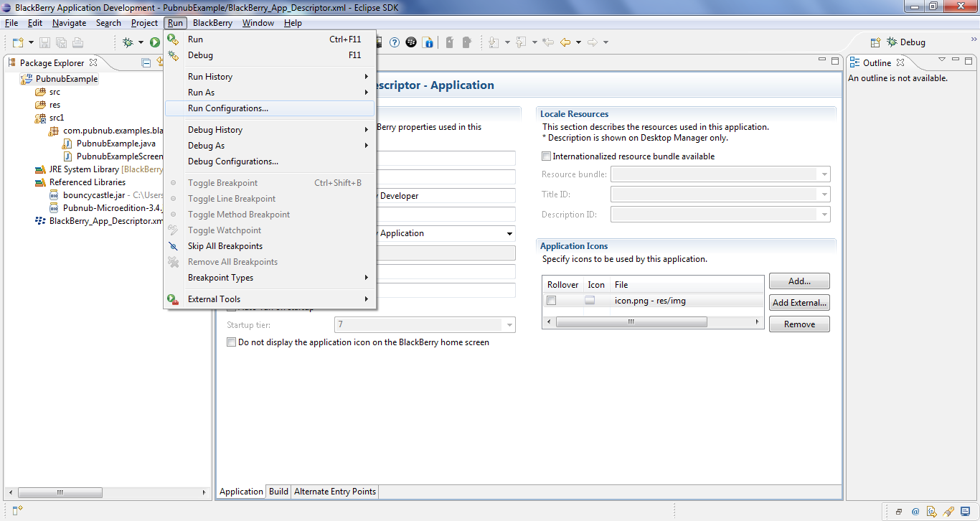Maximize the editor area
This screenshot has height=521, width=980.
coord(834,60)
